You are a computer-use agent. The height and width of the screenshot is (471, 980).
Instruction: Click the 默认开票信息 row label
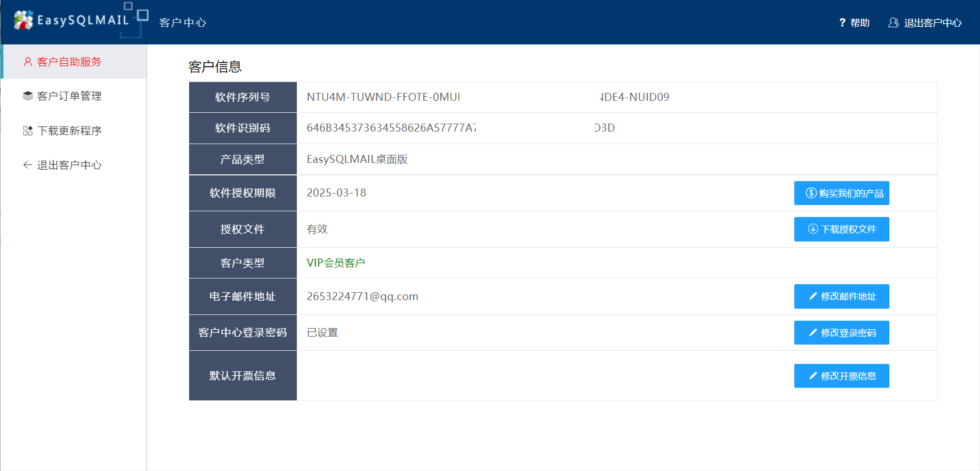click(x=243, y=375)
